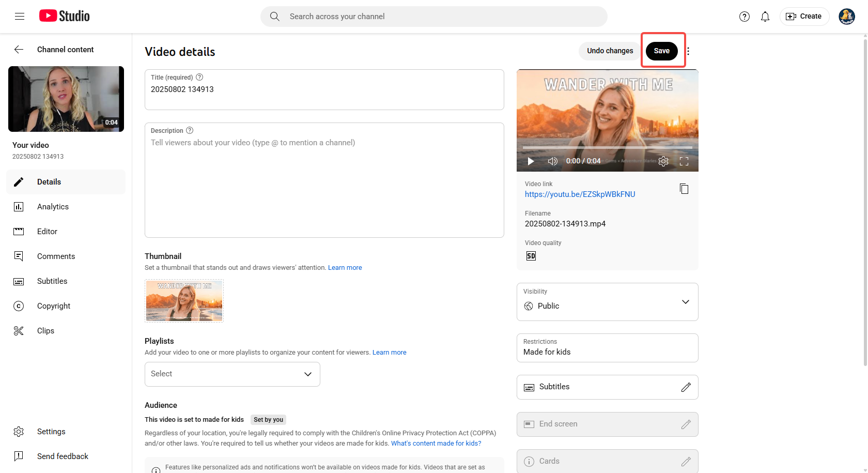
Task: Open channel Settings
Action: coord(51,431)
